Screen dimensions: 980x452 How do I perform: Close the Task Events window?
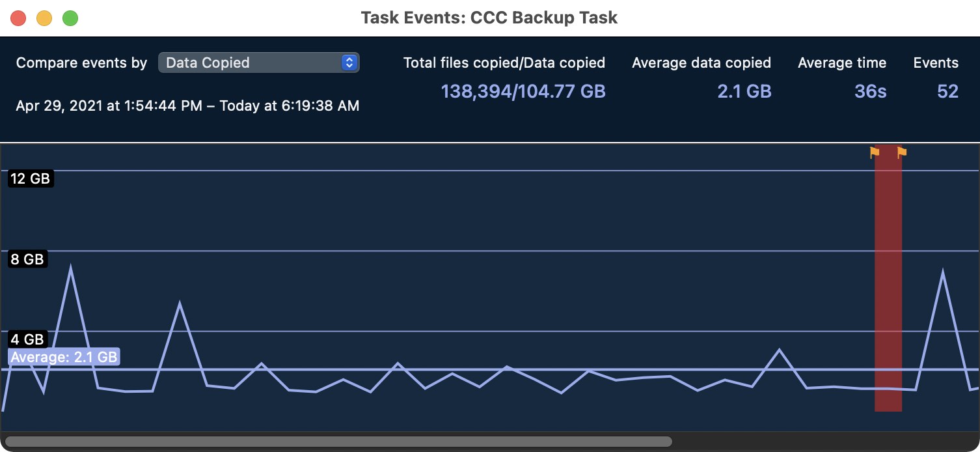[19, 18]
